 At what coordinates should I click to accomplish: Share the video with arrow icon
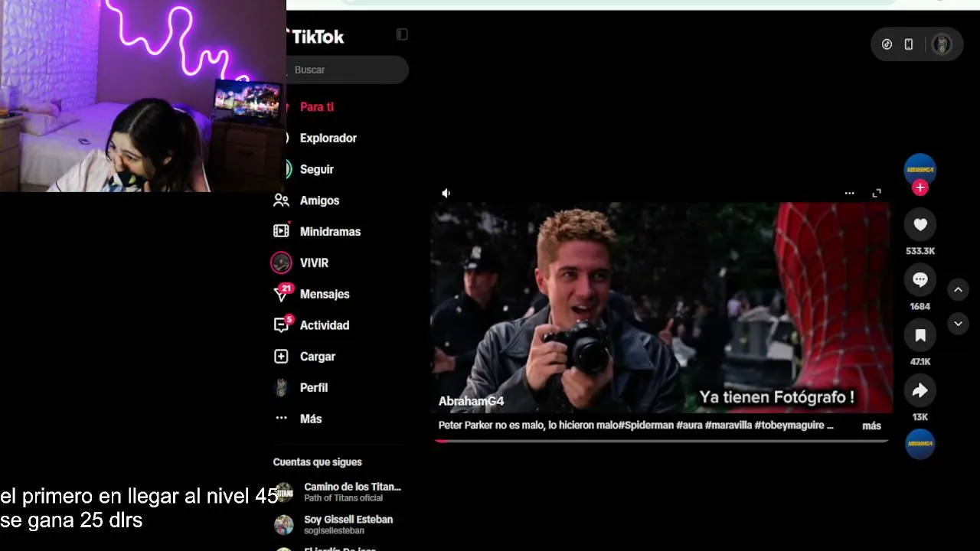[920, 390]
